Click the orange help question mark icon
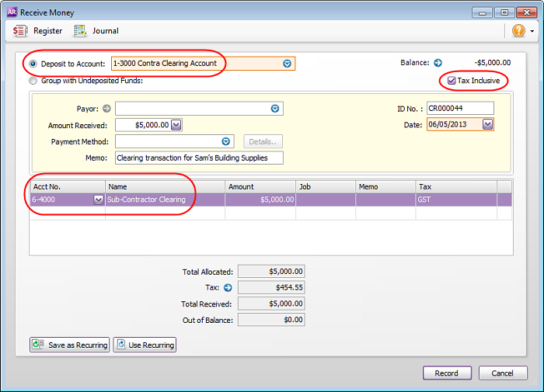This screenshot has height=392, width=544. (518, 30)
